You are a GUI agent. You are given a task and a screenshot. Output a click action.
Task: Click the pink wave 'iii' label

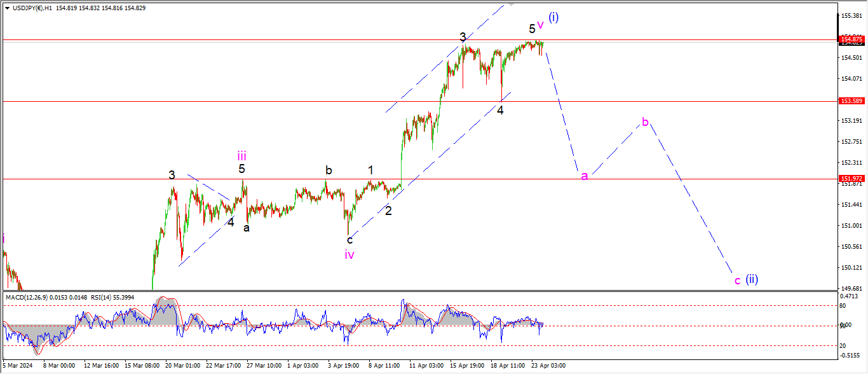(242, 155)
